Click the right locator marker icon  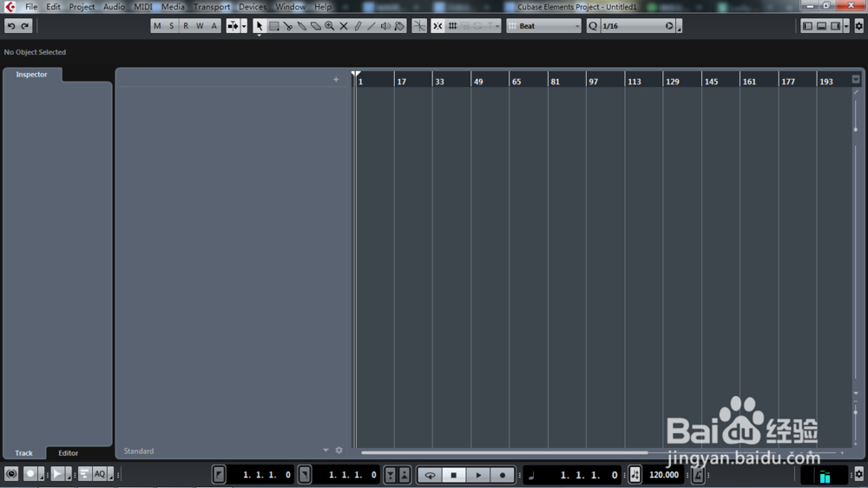(305, 475)
